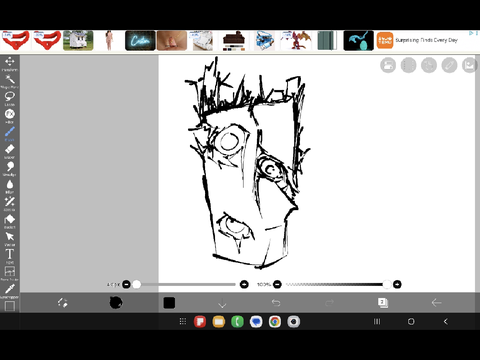Open color picker from black swatch

[169, 303]
